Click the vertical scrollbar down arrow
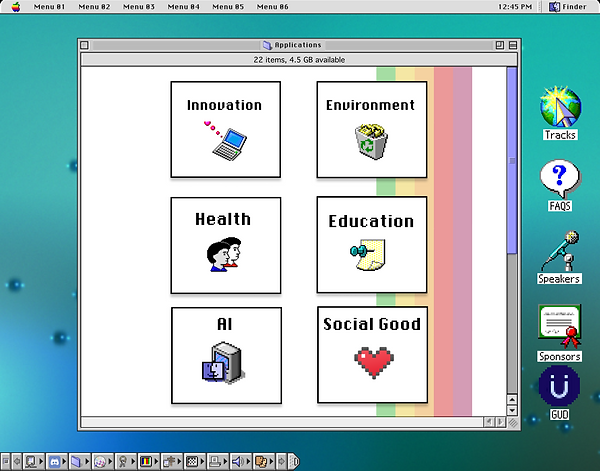Screen dimensions: 600x471 coord(512,410)
